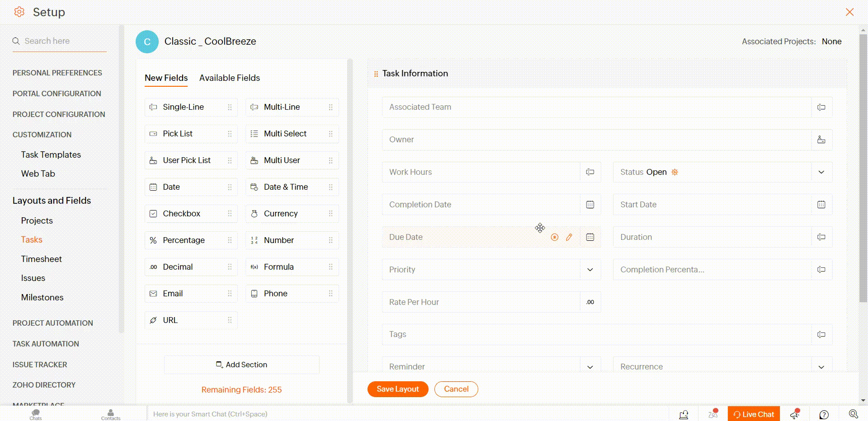Click the Contacts icon in bottom bar

(111, 414)
